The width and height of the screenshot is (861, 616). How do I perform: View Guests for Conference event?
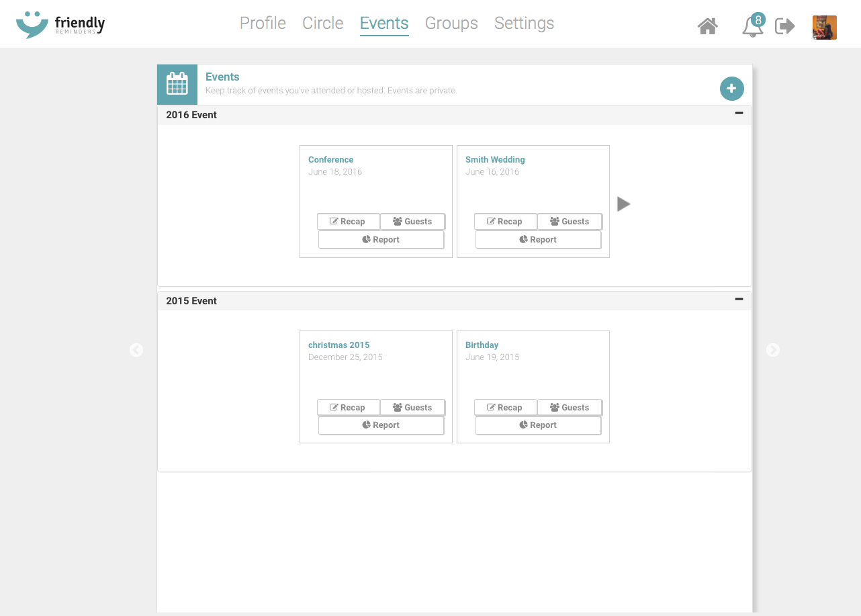tap(412, 222)
